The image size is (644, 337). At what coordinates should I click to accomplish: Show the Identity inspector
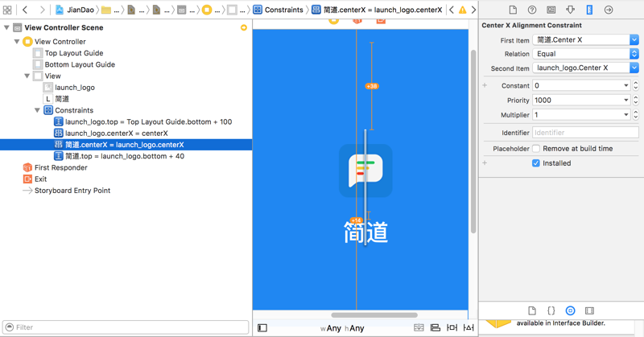click(x=551, y=10)
